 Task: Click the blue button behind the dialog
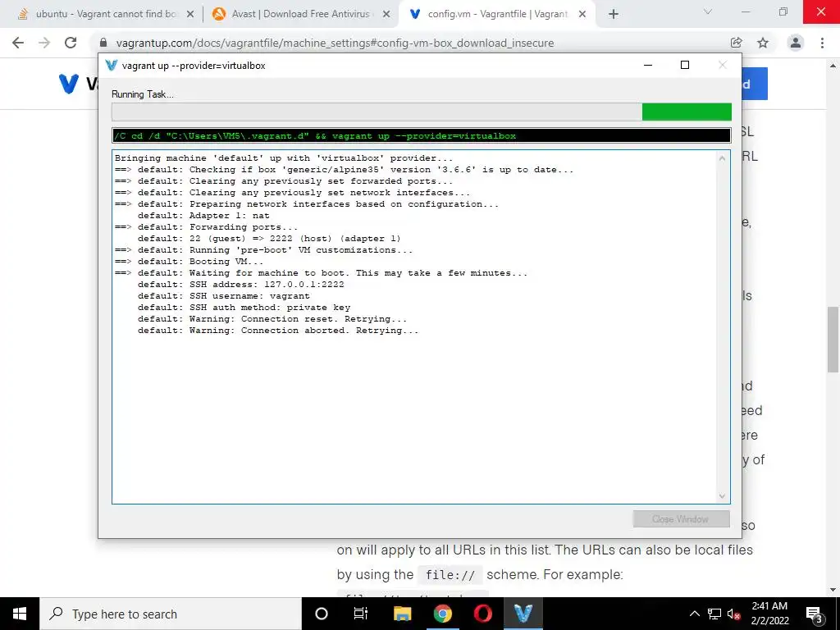(755, 84)
